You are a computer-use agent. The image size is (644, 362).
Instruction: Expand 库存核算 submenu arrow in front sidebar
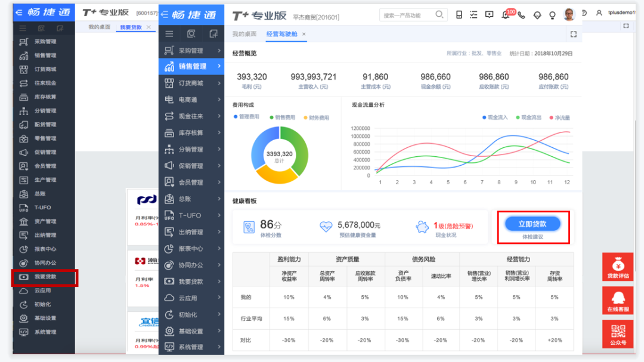219,132
